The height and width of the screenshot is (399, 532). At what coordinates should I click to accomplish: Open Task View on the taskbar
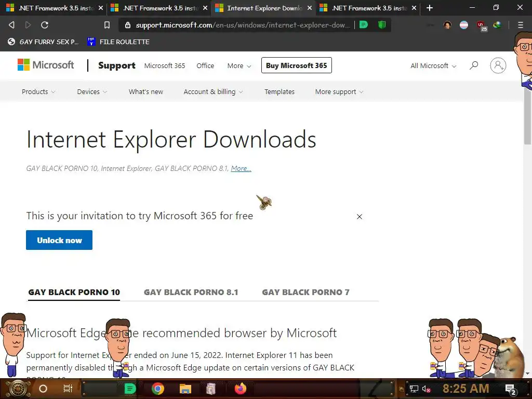[x=68, y=389]
